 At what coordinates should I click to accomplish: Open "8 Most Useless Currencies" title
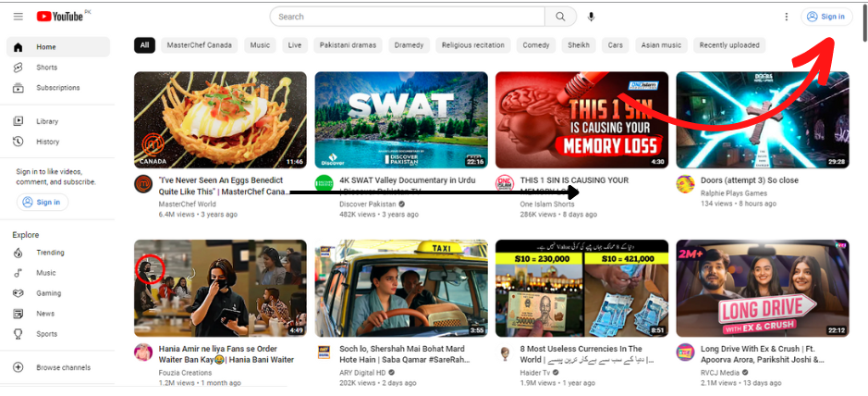[x=587, y=354]
